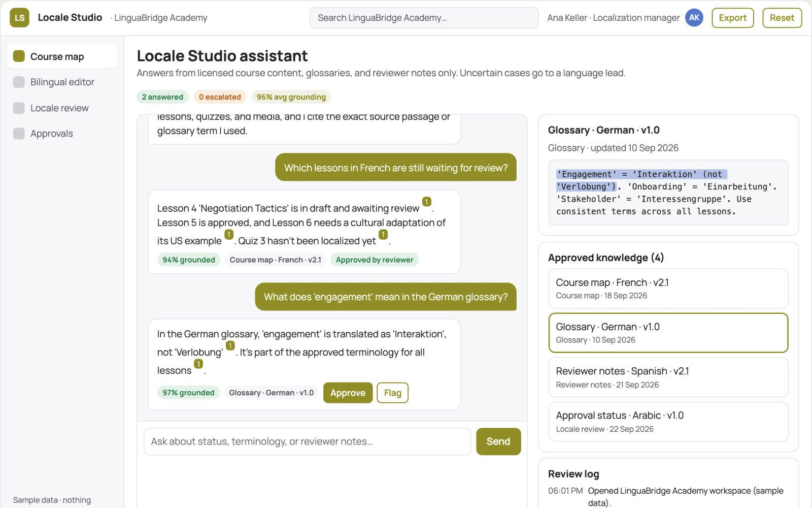Select the Course map sidebar icon

(x=19, y=56)
